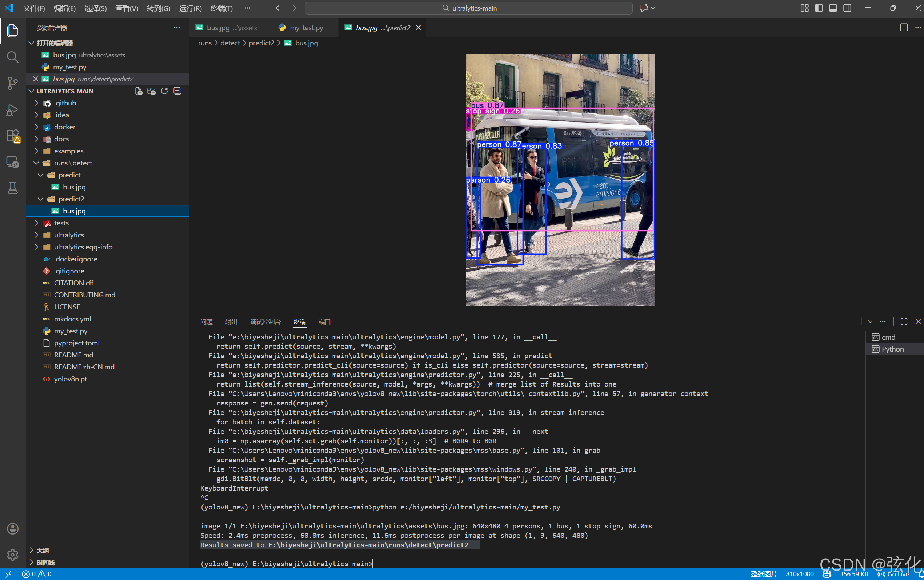
Task: Switch to the my_test.py editor tab
Action: [306, 28]
